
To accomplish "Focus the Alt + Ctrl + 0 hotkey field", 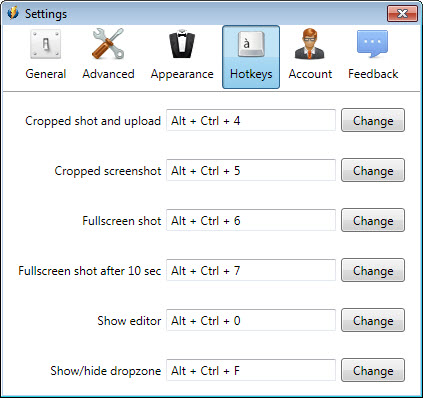I will pyautogui.click(x=251, y=320).
